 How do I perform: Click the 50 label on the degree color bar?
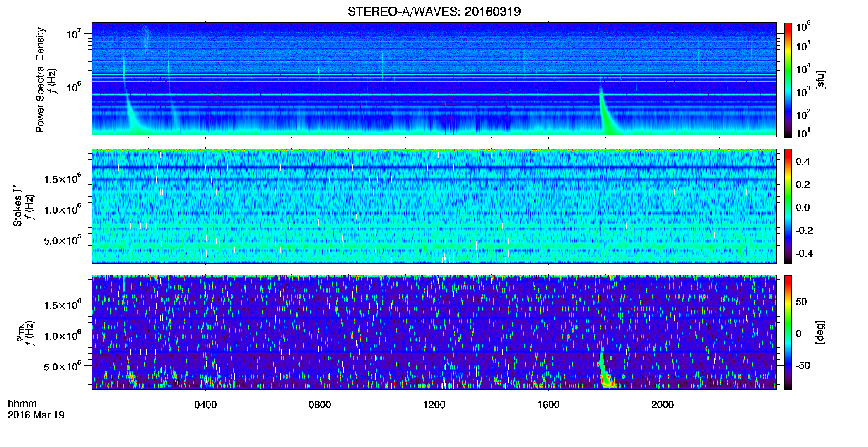pos(801,302)
